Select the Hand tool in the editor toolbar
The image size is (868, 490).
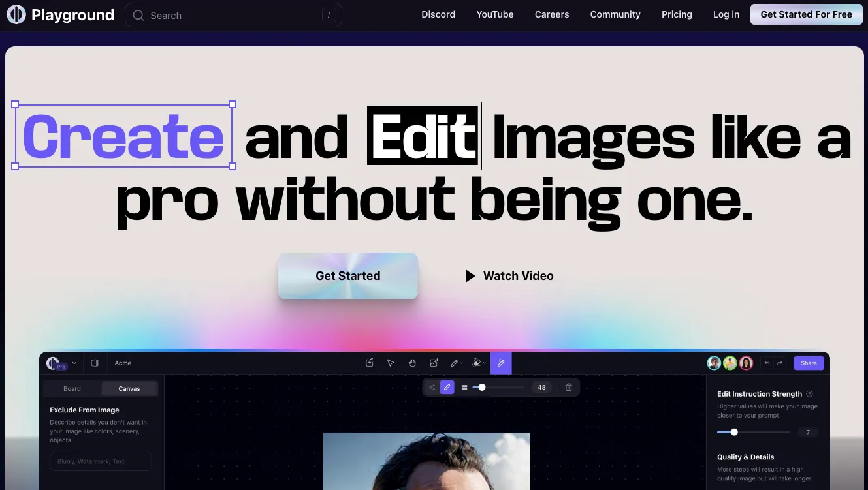(x=412, y=363)
